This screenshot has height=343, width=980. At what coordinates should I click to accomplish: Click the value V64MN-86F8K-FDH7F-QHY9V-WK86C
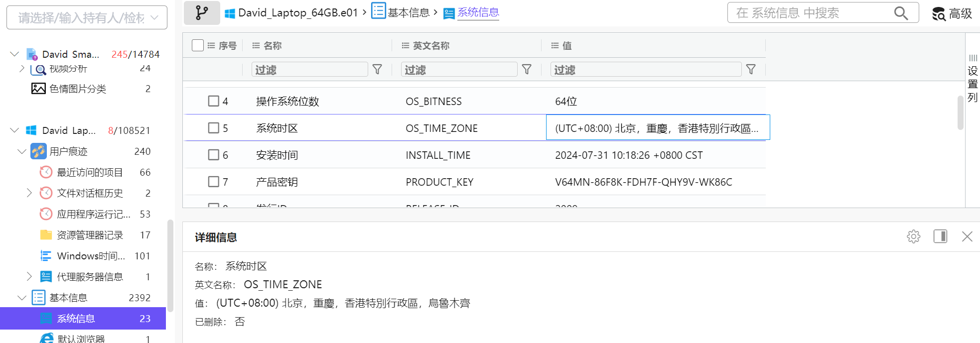pos(644,182)
